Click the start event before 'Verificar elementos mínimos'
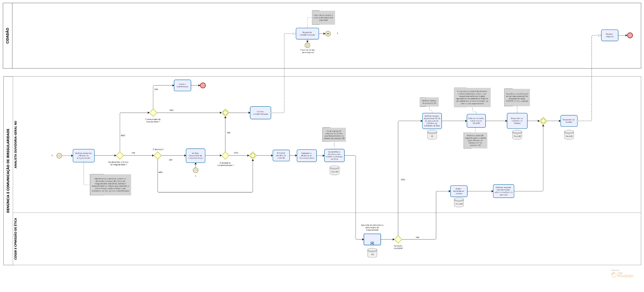Viewport: 644px width, 292px height. 59,156
